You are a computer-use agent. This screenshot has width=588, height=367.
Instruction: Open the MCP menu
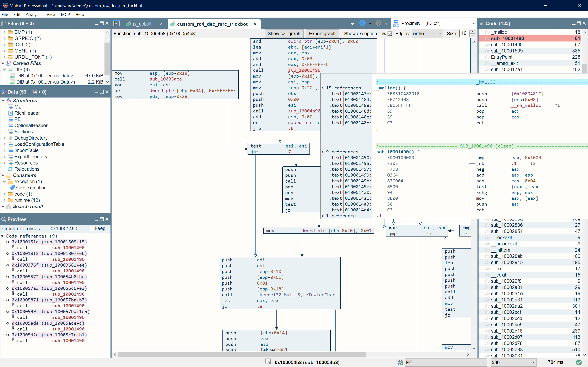pos(65,14)
